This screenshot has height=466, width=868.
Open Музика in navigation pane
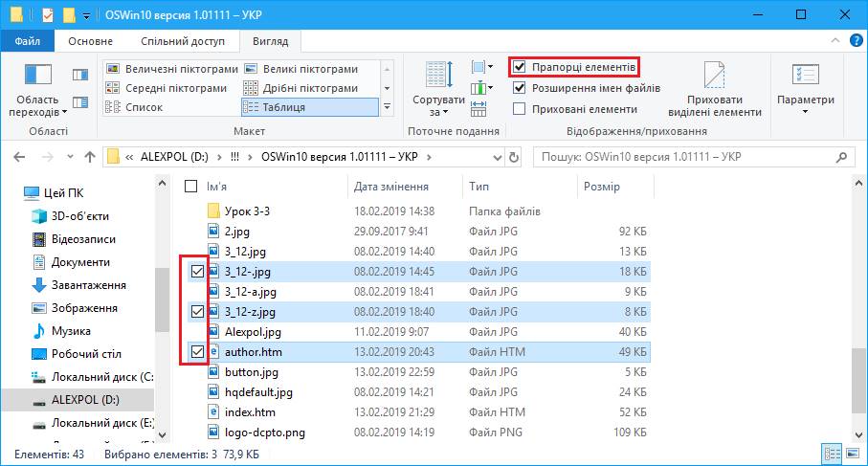point(71,331)
